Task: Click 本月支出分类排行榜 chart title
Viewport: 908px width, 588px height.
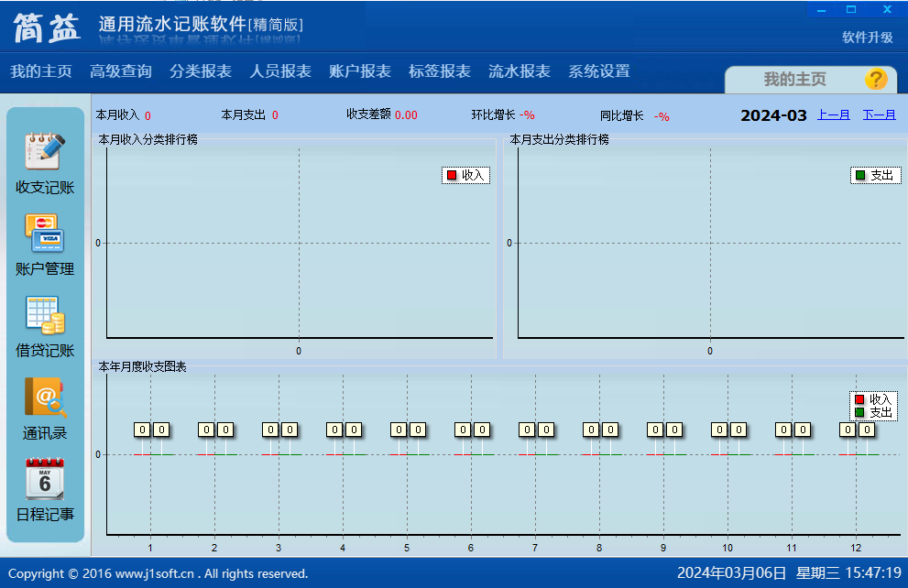Action: pyautogui.click(x=559, y=139)
